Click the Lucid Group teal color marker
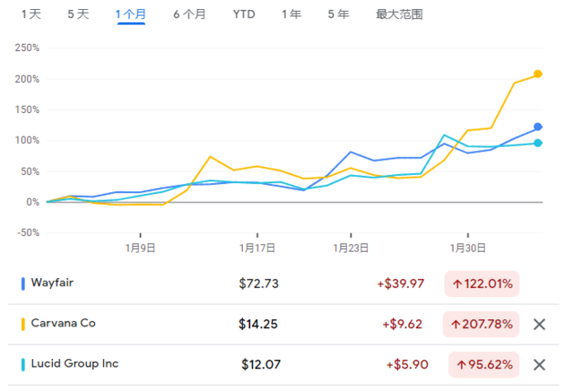574x392 pixels. tap(23, 364)
